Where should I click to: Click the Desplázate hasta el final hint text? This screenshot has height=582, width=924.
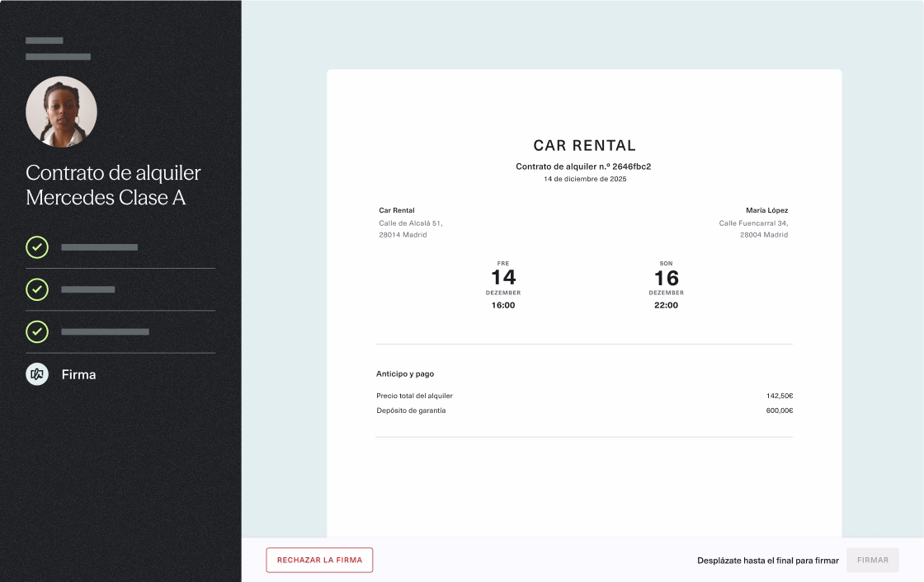point(767,561)
